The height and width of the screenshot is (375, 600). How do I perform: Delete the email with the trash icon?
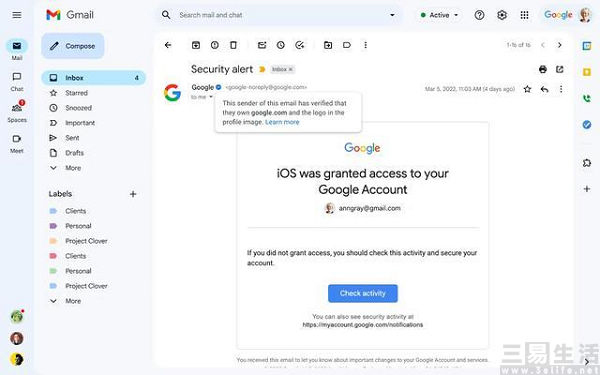[233, 45]
